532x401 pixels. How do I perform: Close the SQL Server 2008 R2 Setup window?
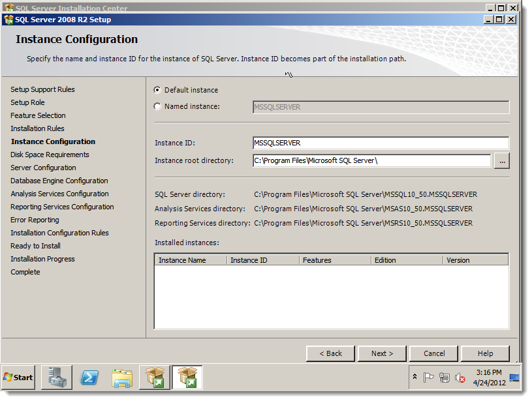point(511,20)
